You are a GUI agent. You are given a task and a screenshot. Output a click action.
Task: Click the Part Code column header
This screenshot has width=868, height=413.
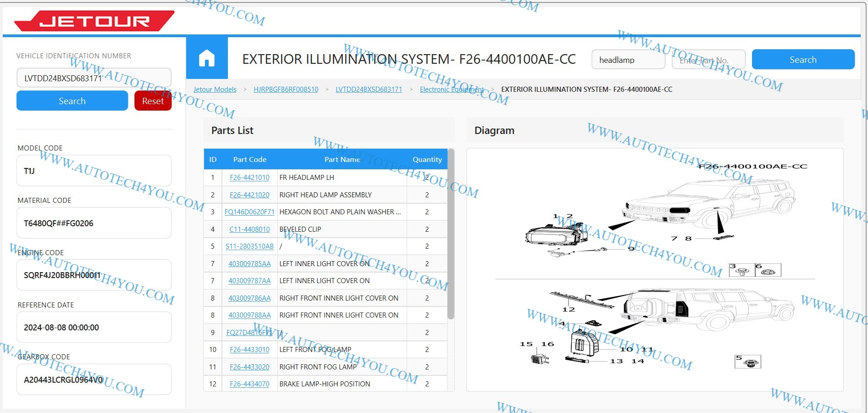point(249,159)
